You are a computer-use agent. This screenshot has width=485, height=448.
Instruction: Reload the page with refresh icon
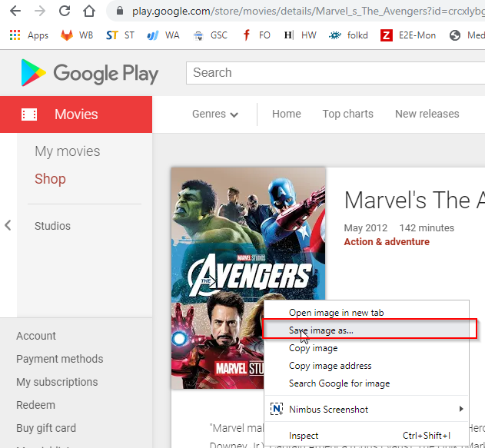65,11
